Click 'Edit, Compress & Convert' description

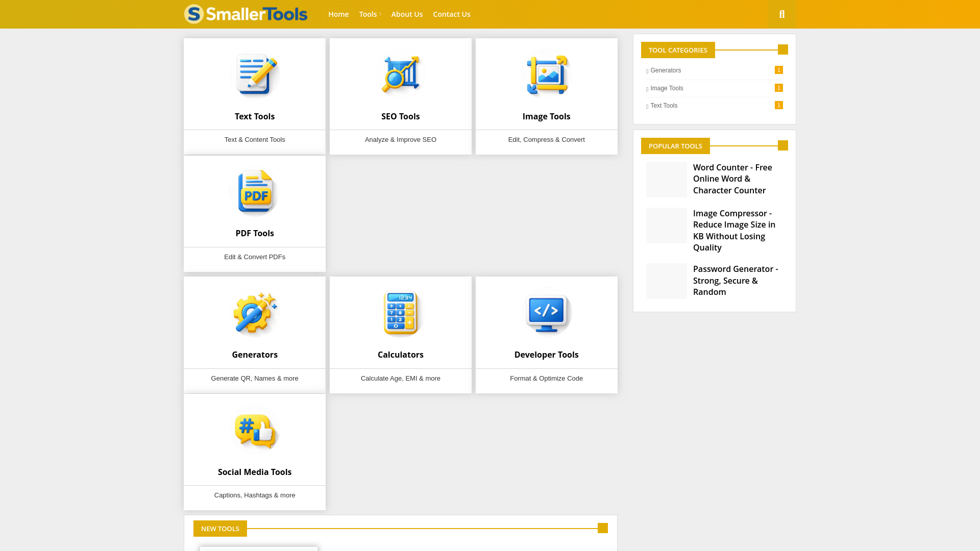pos(547,140)
